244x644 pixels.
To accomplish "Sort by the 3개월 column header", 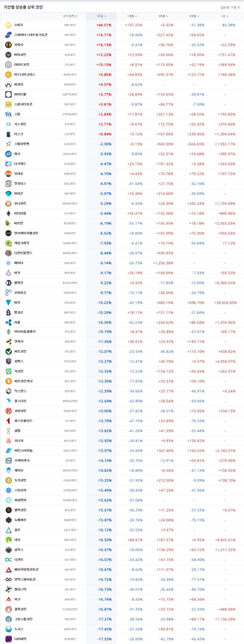I will tap(163, 16).
